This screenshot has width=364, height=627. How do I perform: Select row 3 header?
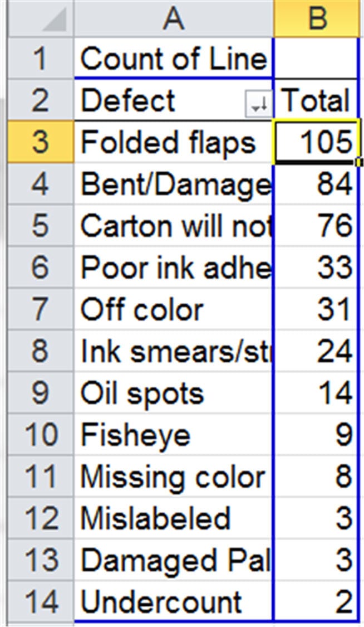point(39,142)
